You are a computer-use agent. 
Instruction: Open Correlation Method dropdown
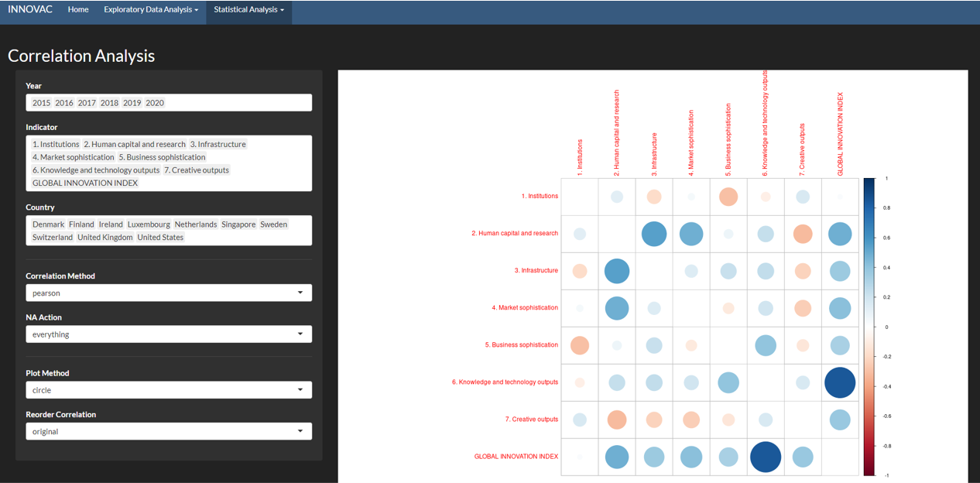pyautogui.click(x=169, y=293)
